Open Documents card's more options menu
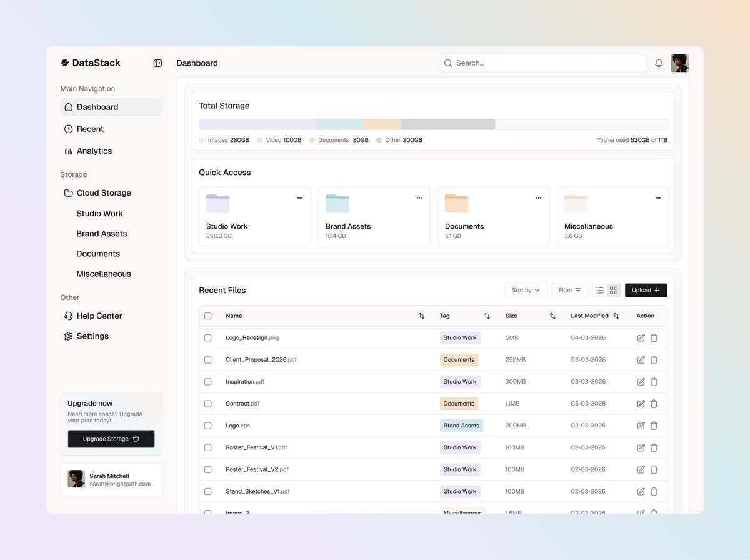Image resolution: width=750 pixels, height=560 pixels. tap(539, 198)
